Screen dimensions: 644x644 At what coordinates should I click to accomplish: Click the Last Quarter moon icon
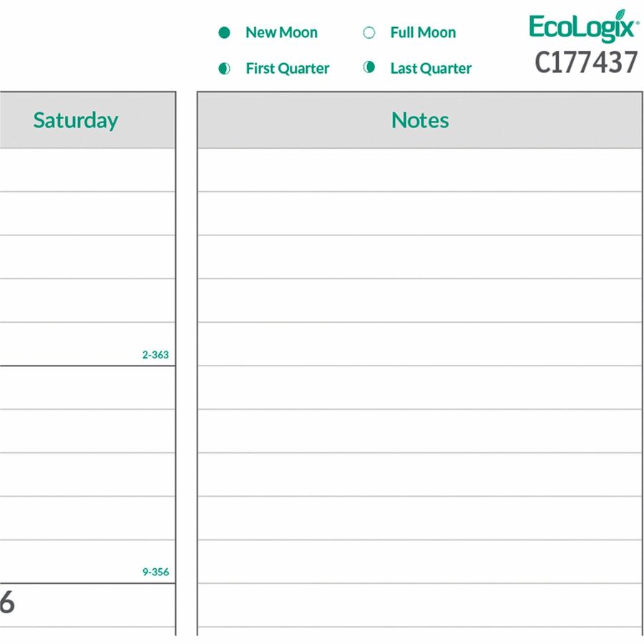pyautogui.click(x=369, y=67)
